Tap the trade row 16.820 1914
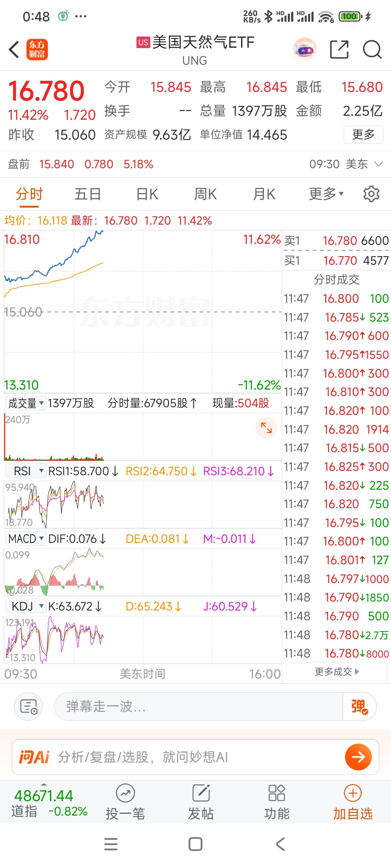The height and width of the screenshot is (868, 391). pos(336,429)
